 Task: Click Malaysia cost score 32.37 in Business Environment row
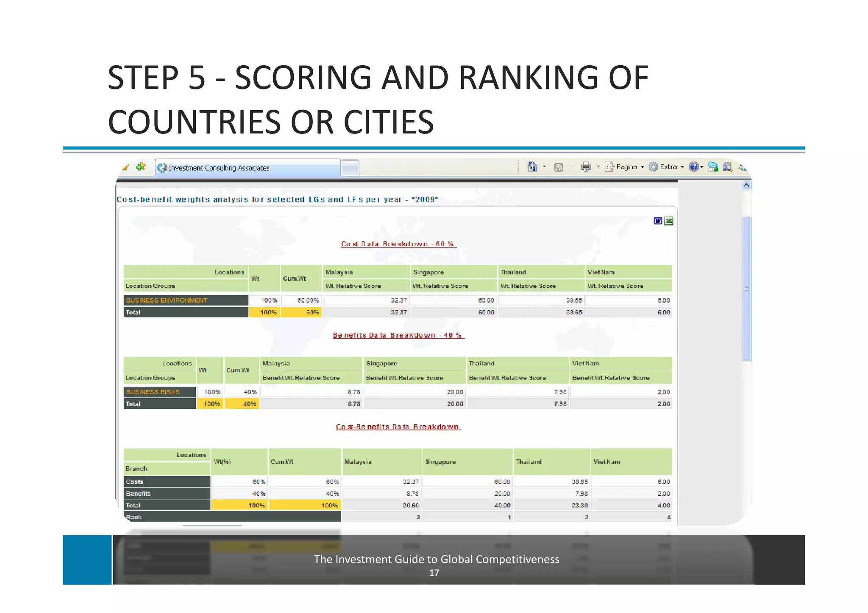[366, 300]
